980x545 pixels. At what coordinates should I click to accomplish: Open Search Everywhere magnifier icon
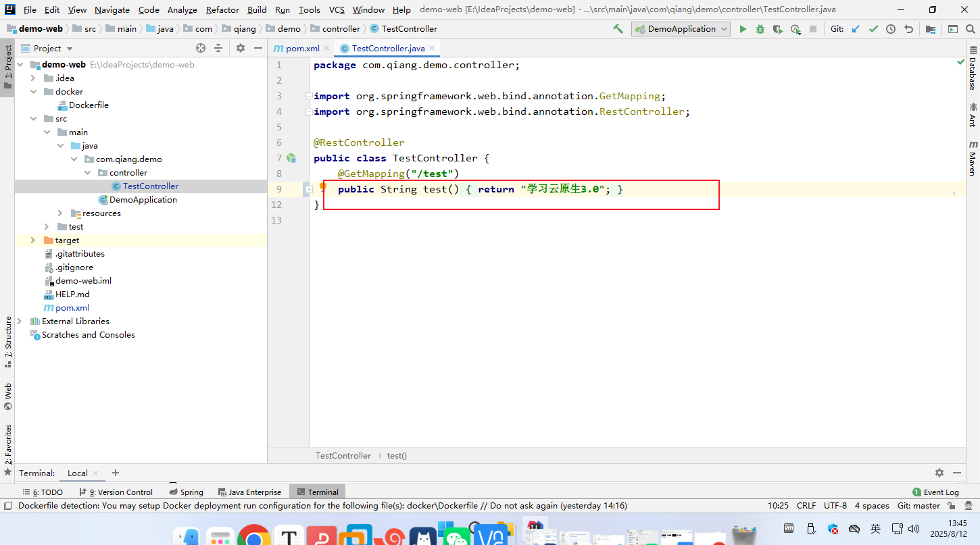[971, 29]
